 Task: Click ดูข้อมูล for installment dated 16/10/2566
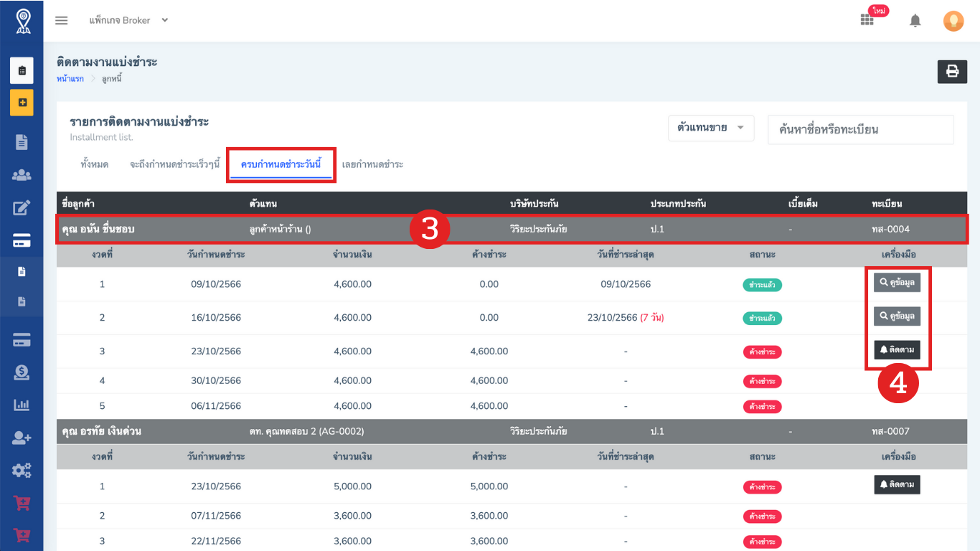tap(897, 316)
